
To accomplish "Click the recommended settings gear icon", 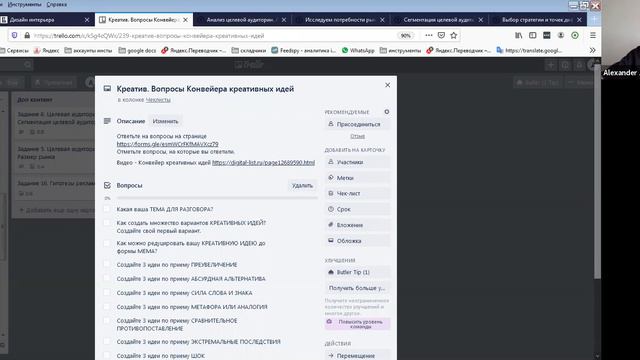I will (387, 112).
